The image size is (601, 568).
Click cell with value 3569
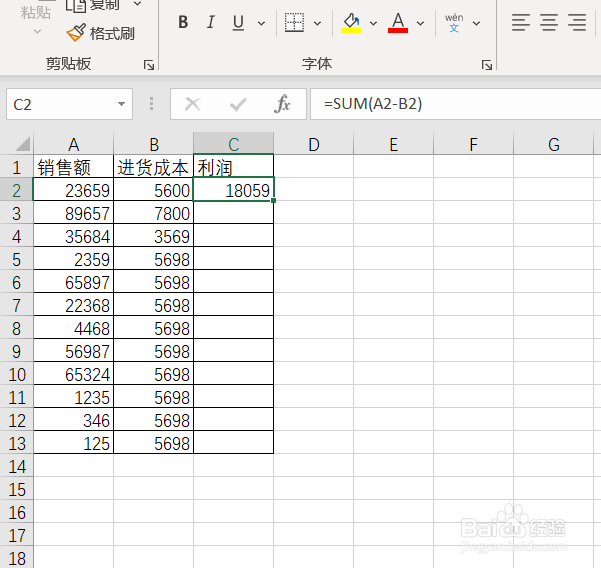154,235
